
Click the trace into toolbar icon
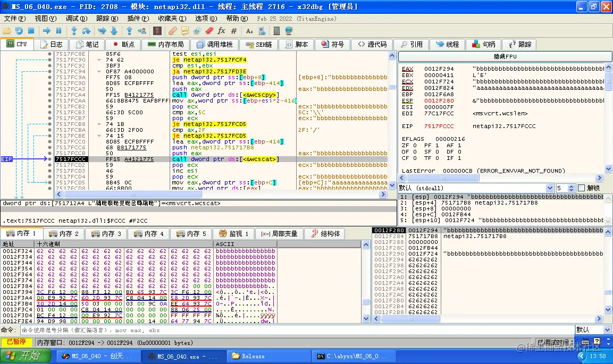[x=102, y=31]
